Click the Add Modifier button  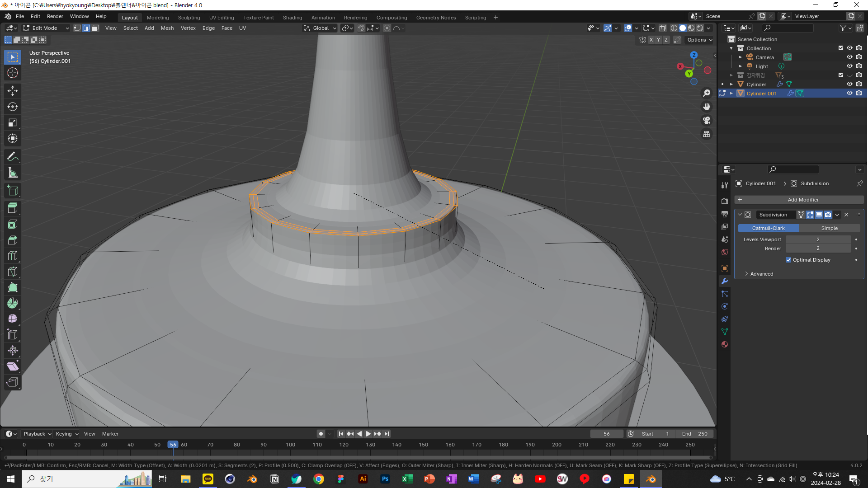799,200
